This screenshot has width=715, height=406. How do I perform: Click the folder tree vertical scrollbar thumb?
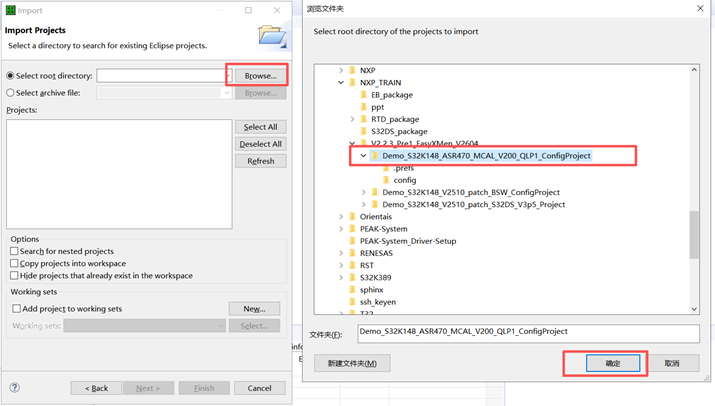[x=694, y=234]
